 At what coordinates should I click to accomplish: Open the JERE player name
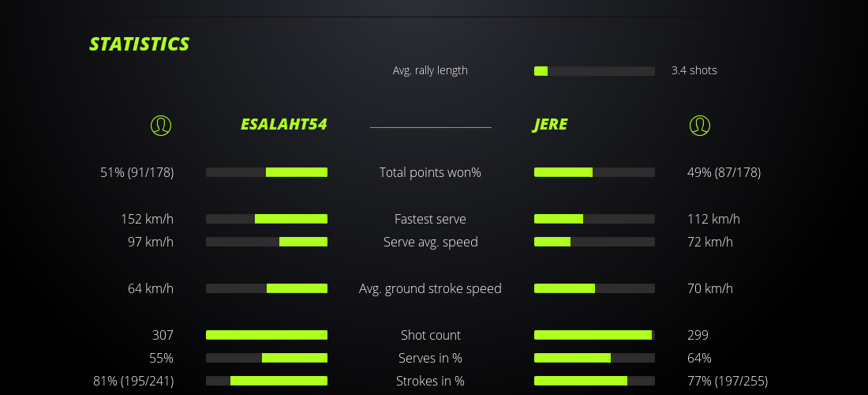[x=550, y=125]
